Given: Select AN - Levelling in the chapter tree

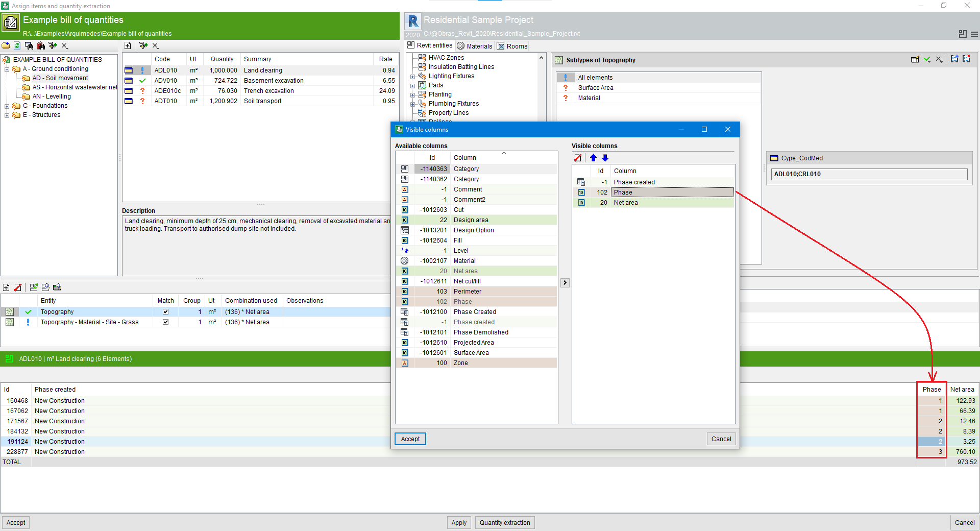Looking at the screenshot, I should tap(52, 96).
